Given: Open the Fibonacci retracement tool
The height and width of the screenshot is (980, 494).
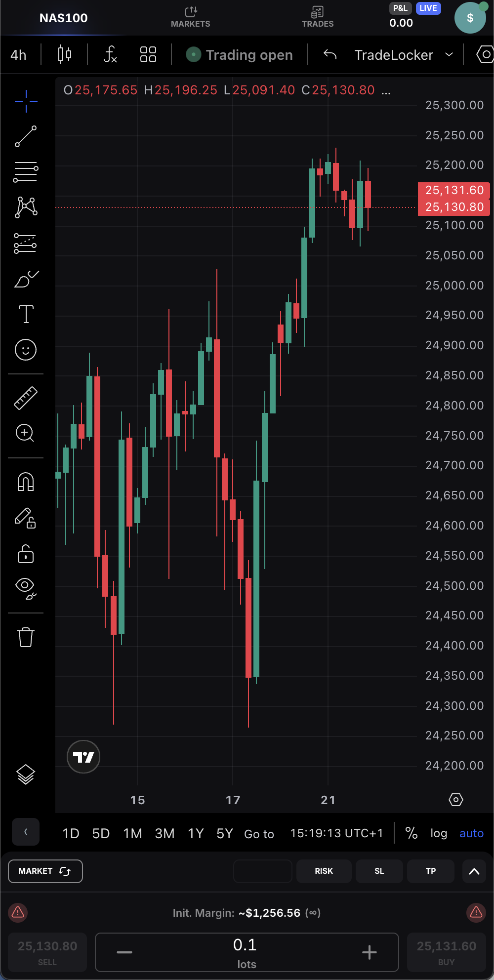Looking at the screenshot, I should point(26,172).
